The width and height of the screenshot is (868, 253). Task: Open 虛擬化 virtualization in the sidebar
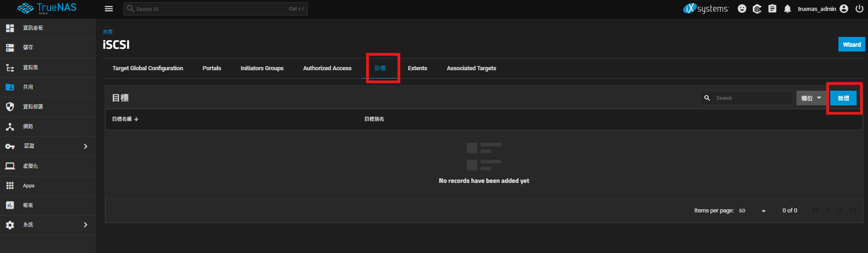[x=31, y=166]
